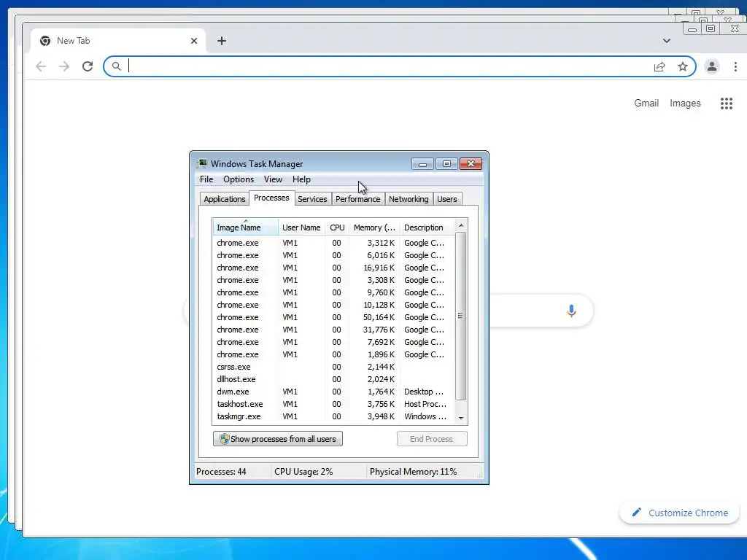Open the Google apps grid
This screenshot has height=560, width=747.
coord(726,104)
